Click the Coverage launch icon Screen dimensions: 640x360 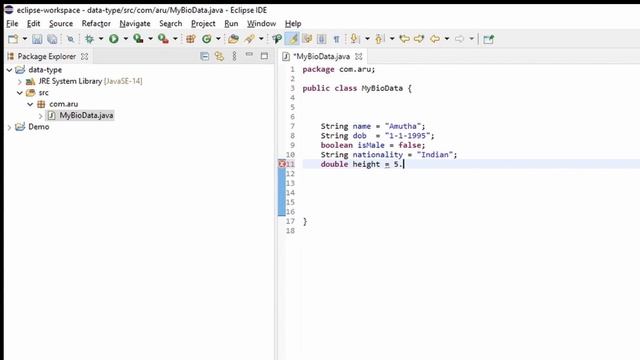pyautogui.click(x=139, y=39)
